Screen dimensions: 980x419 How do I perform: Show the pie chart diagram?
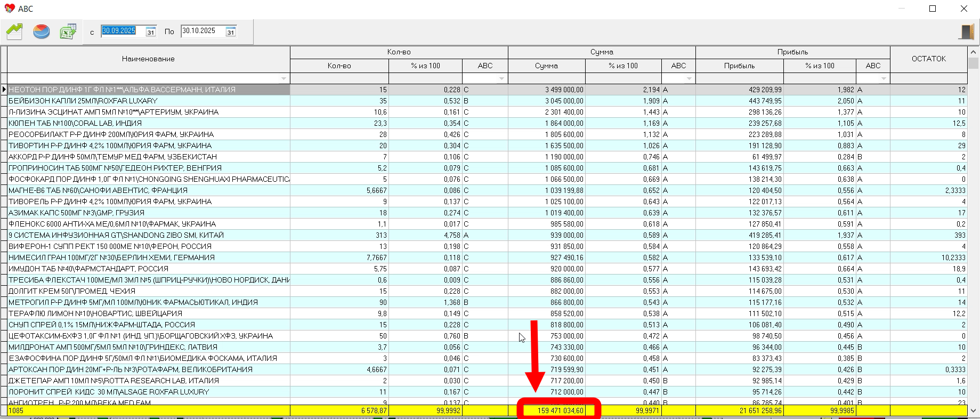click(x=42, y=31)
